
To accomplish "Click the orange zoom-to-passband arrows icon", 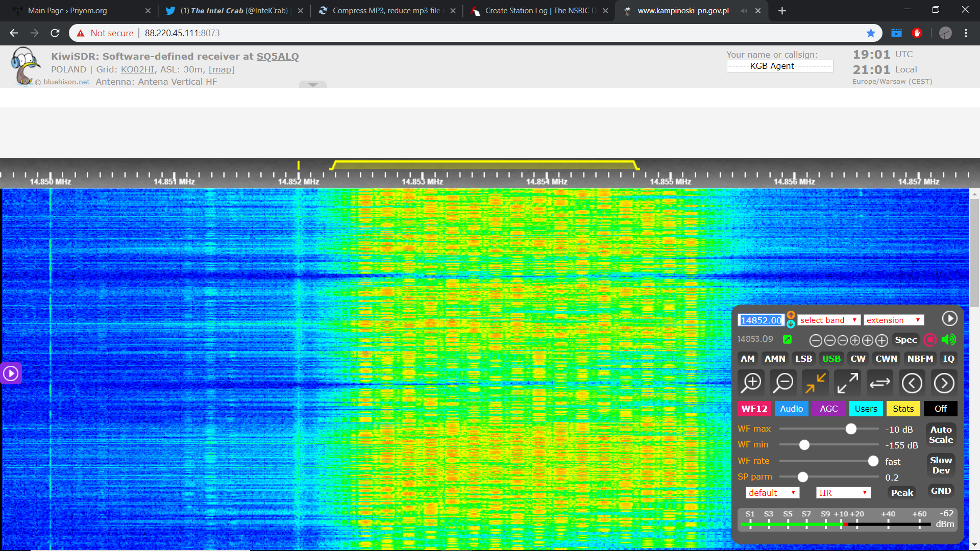I will click(815, 383).
